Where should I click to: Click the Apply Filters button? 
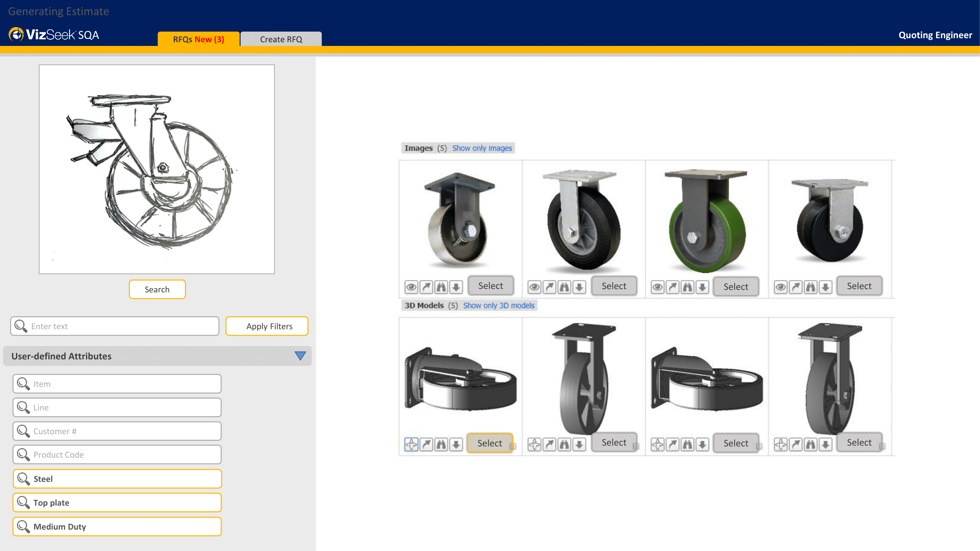click(x=267, y=326)
